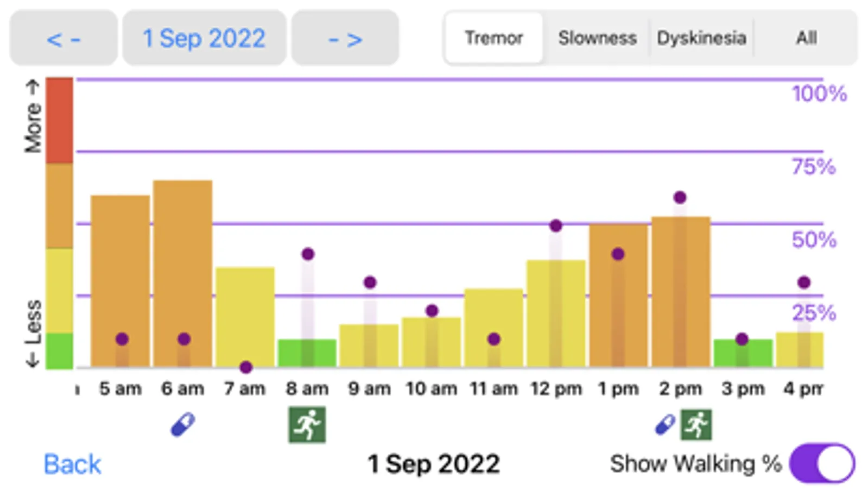The height and width of the screenshot is (489, 868).
Task: Click the walking dot above 8 am
Action: coord(308,254)
